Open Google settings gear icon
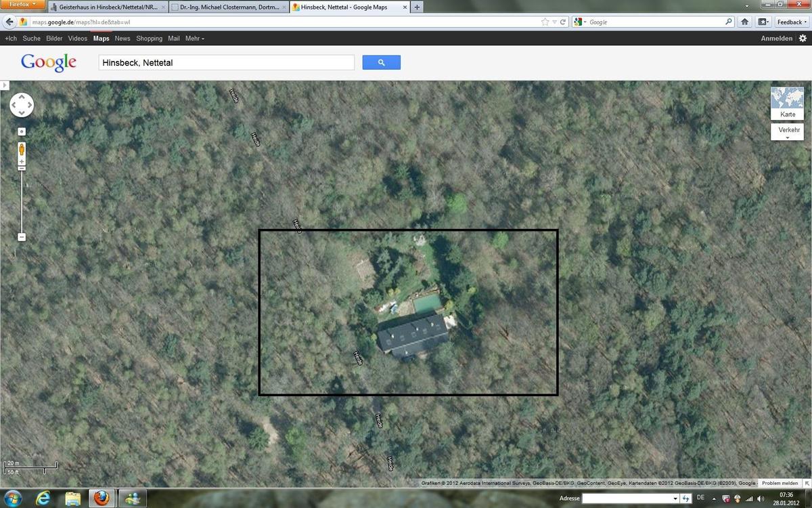Screen dimensions: 812x508 click(803, 39)
